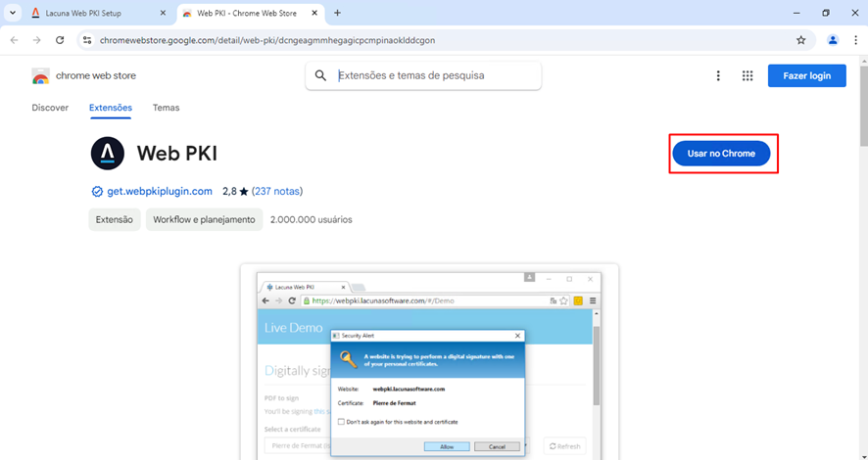Image resolution: width=868 pixels, height=460 pixels.
Task: Click the Web PKI heading text
Action: pos(177,153)
